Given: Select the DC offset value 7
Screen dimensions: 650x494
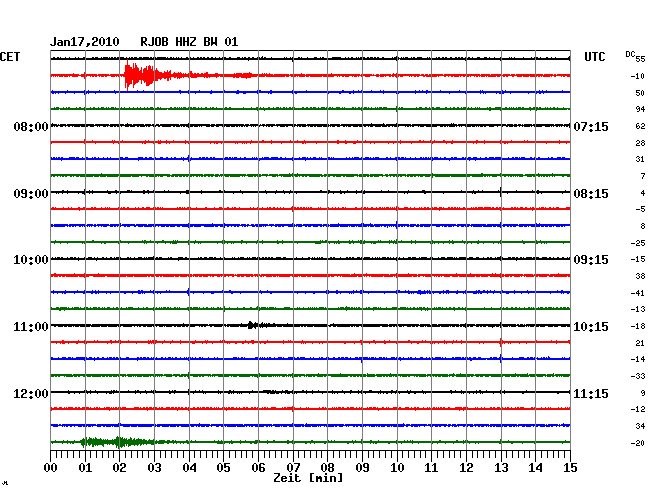Looking at the screenshot, I should coord(643,176).
